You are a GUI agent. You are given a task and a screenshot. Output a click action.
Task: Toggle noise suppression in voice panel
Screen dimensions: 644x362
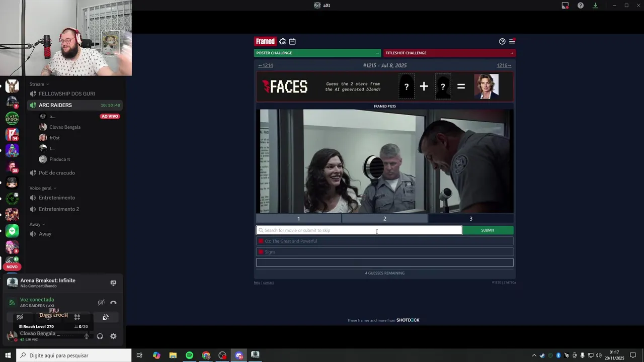101,302
